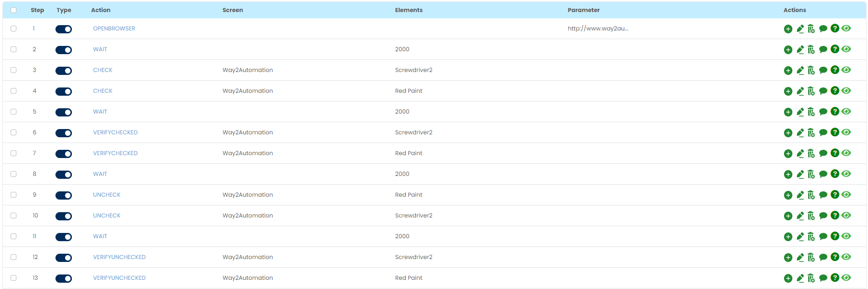Open the comment bubble on step 2

[x=823, y=49]
